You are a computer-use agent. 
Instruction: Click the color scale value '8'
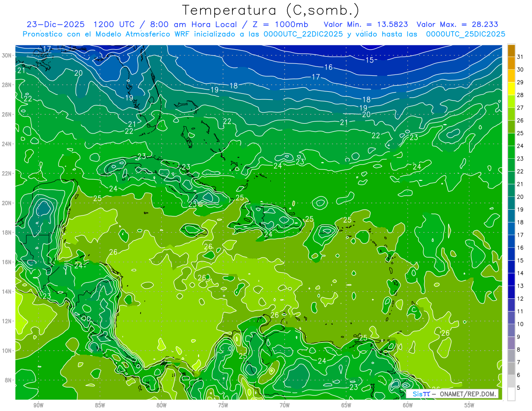tap(519, 350)
